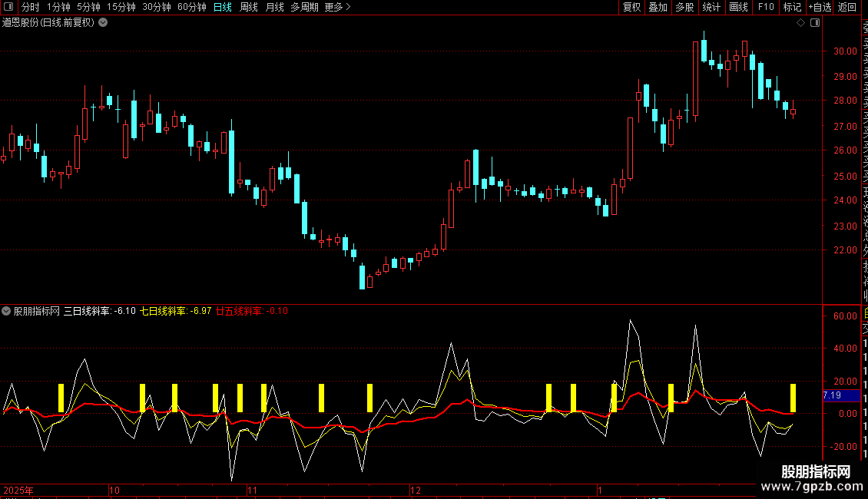Open F10 company information
The image size is (868, 499).
click(766, 7)
